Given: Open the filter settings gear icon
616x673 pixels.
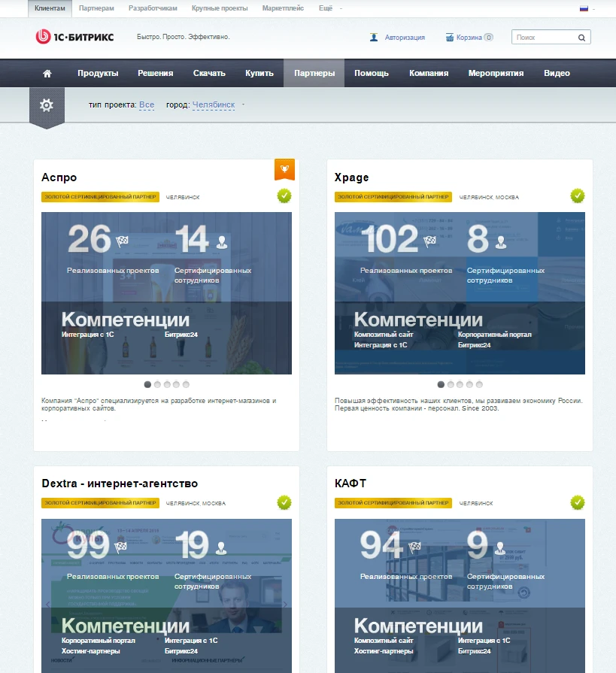Looking at the screenshot, I should point(47,105).
